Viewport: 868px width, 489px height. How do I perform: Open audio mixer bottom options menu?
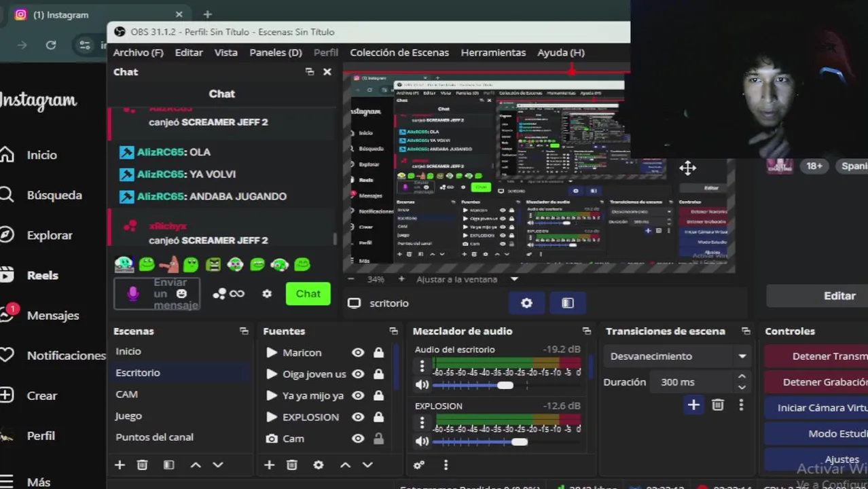click(x=446, y=465)
